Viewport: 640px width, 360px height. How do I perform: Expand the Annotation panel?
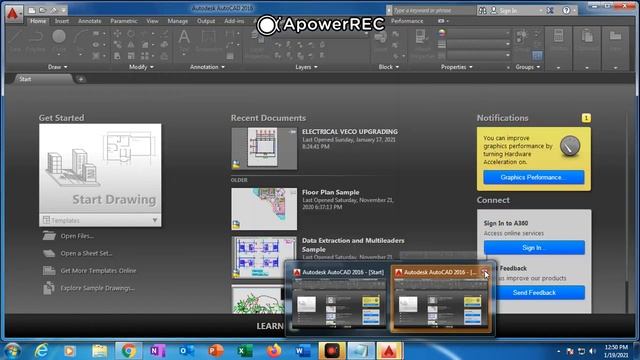207,67
